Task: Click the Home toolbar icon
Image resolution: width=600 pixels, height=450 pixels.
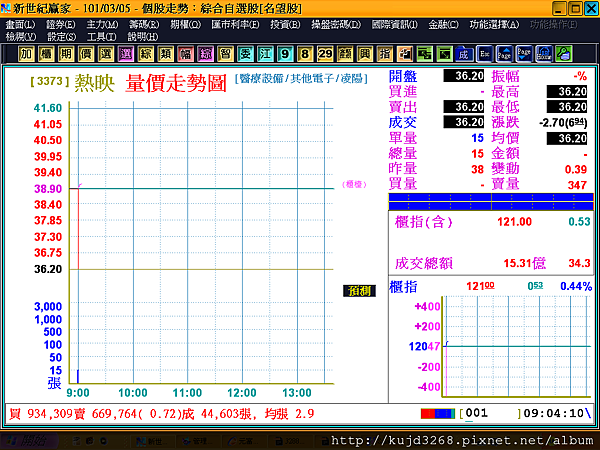Action: (544, 54)
